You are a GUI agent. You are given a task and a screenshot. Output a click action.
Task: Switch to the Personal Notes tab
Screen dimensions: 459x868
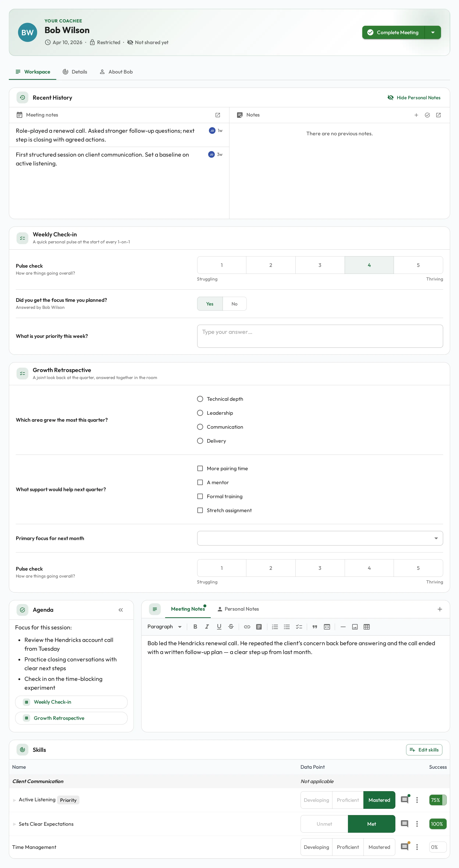pyautogui.click(x=238, y=609)
